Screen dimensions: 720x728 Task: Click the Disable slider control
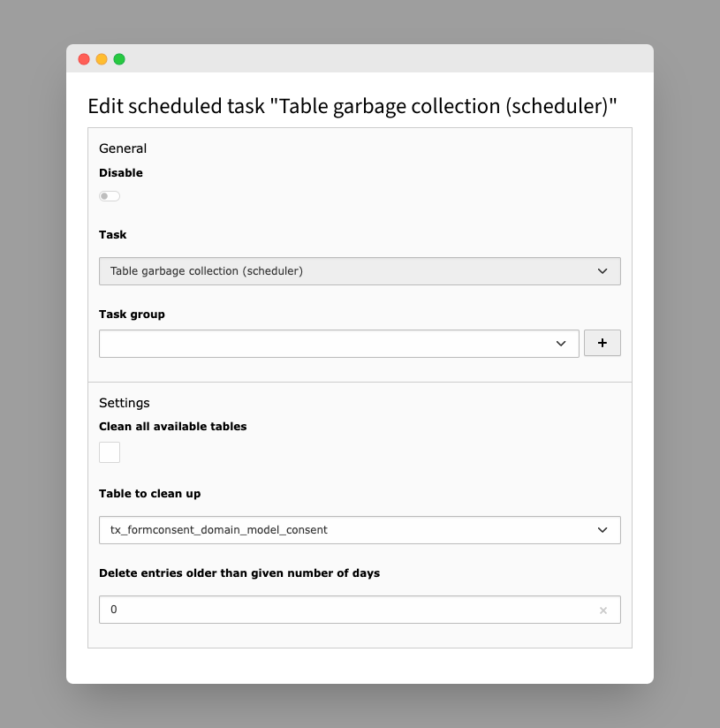109,195
